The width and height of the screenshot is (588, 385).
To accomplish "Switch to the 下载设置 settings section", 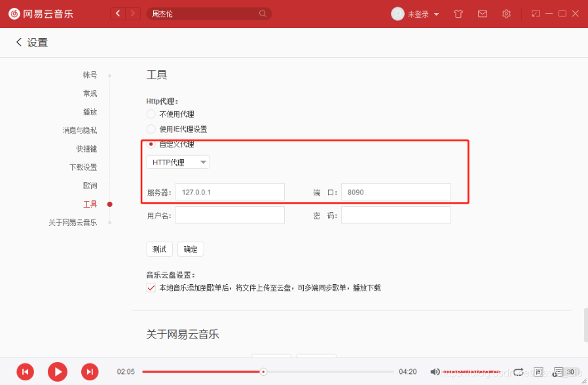I will (x=83, y=167).
